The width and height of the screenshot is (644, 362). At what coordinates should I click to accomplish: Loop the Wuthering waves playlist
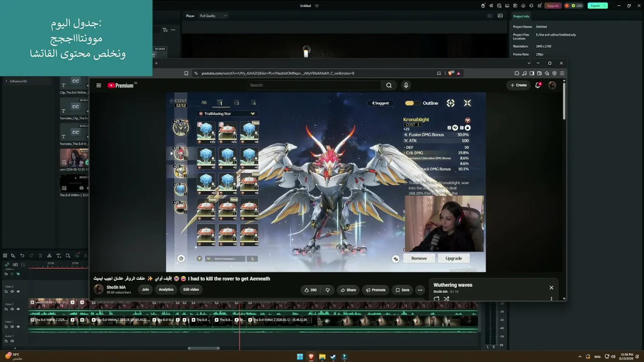pyautogui.click(x=436, y=299)
